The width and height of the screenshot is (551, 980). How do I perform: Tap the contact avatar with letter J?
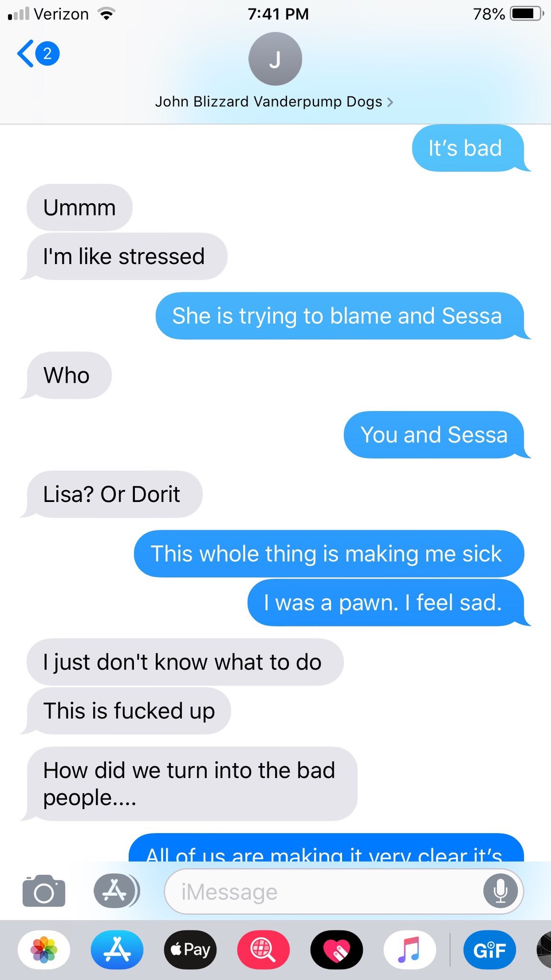275,59
